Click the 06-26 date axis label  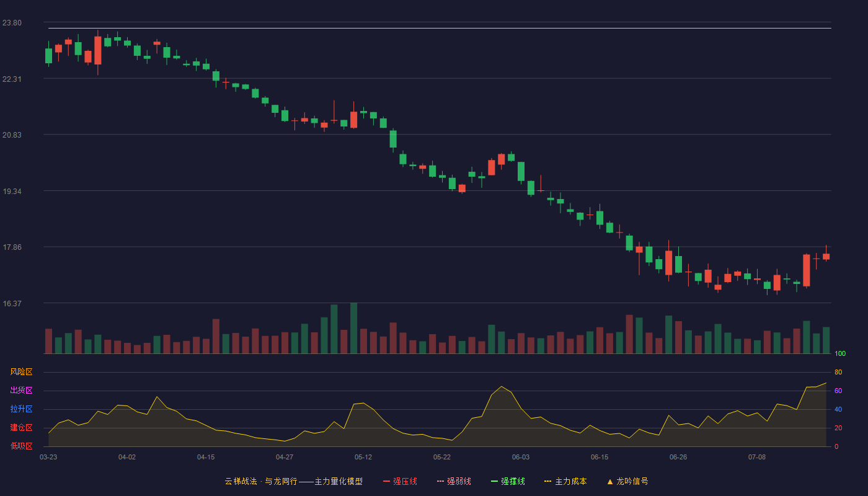[x=678, y=457]
